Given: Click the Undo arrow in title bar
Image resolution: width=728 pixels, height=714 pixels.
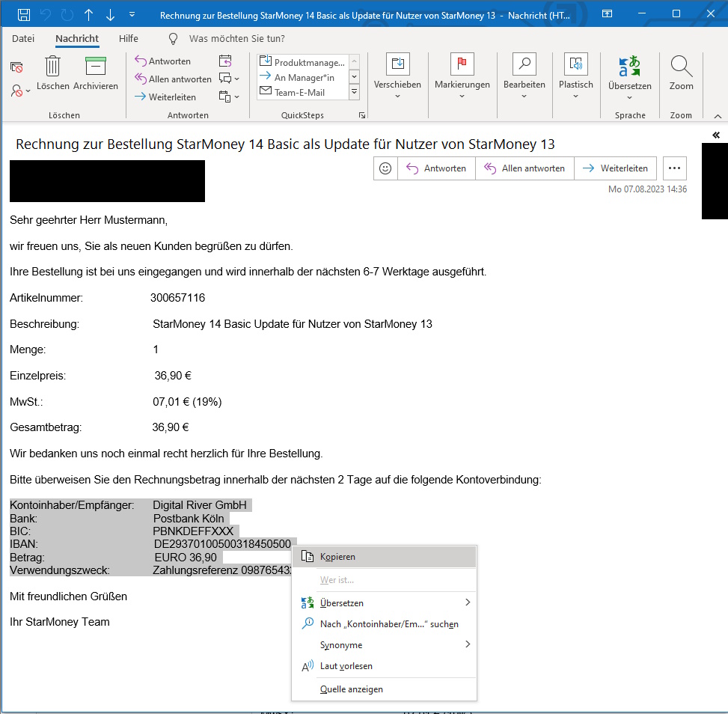Looking at the screenshot, I should (46, 15).
